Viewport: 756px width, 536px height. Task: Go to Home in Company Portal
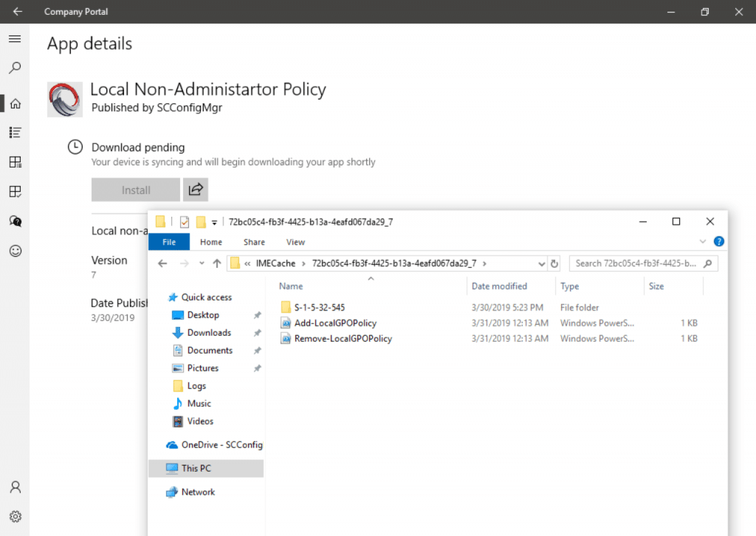pos(15,103)
